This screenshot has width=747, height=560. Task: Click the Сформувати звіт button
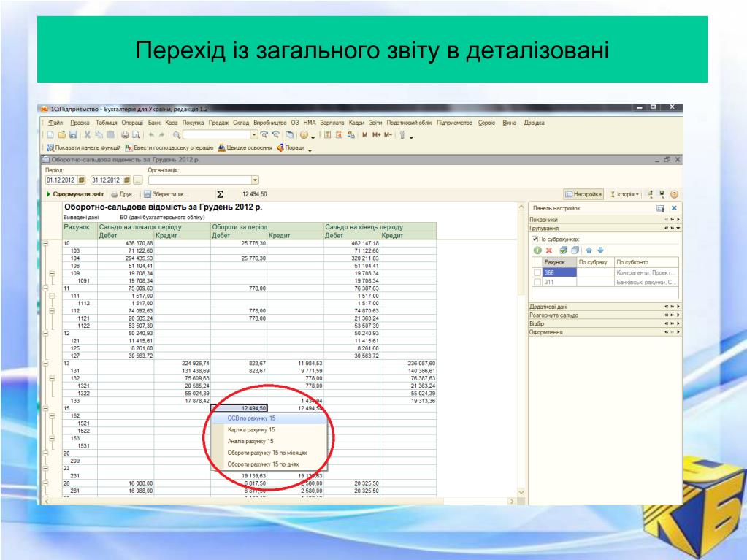coord(74,194)
